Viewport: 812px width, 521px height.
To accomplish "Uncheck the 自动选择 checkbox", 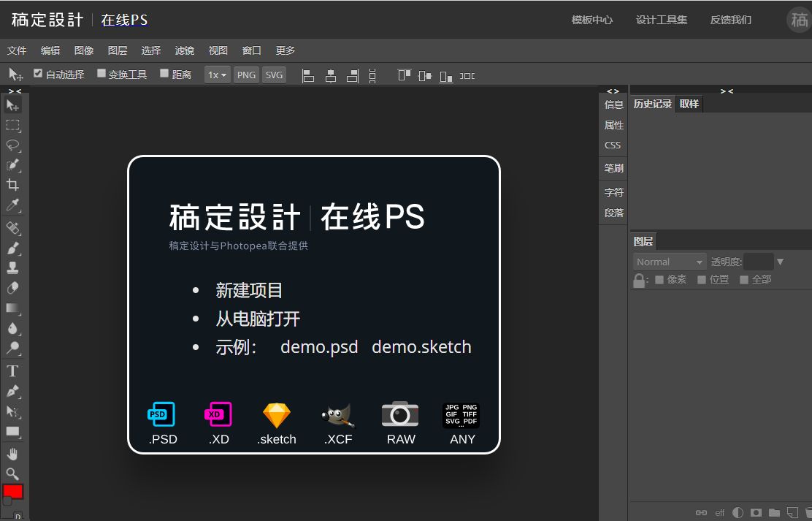I will [39, 74].
